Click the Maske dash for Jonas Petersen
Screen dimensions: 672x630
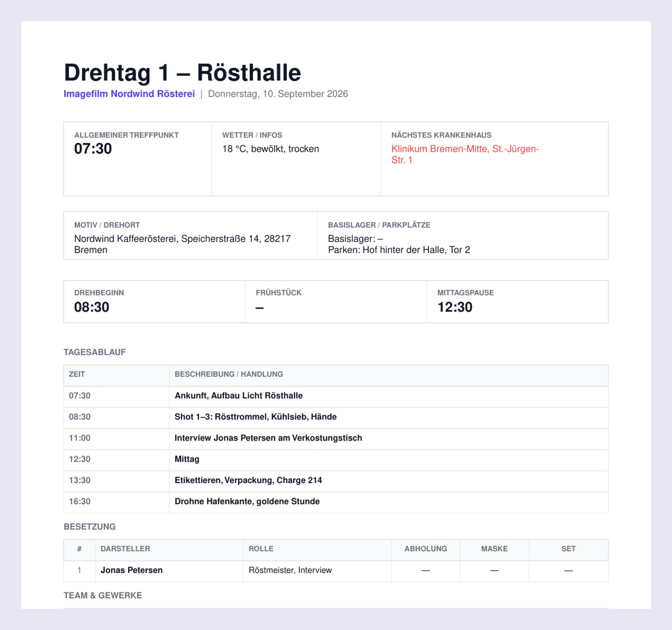click(494, 571)
